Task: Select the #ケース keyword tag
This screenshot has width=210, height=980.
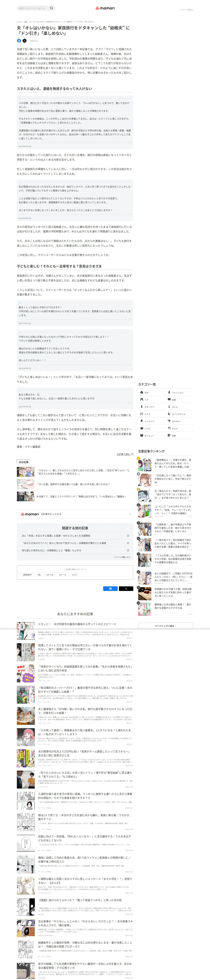Action: 63,574
